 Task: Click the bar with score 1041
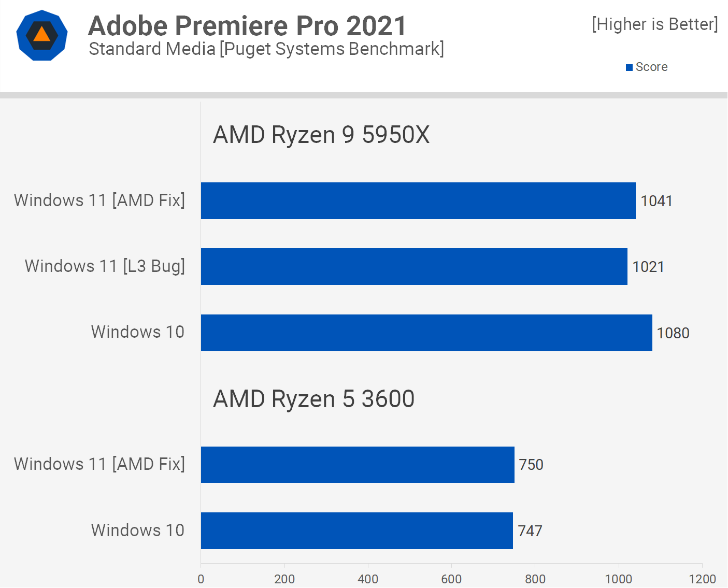click(418, 200)
